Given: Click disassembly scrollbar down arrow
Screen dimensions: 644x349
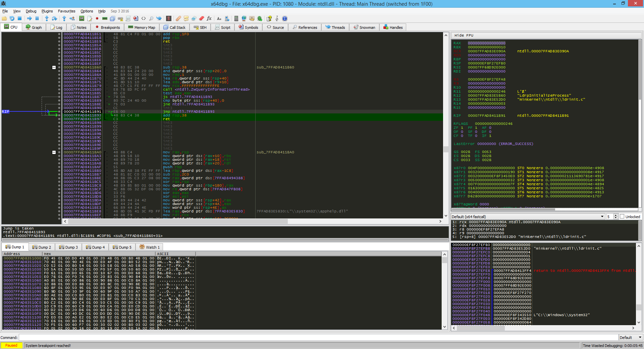Looking at the screenshot, I should [446, 216].
